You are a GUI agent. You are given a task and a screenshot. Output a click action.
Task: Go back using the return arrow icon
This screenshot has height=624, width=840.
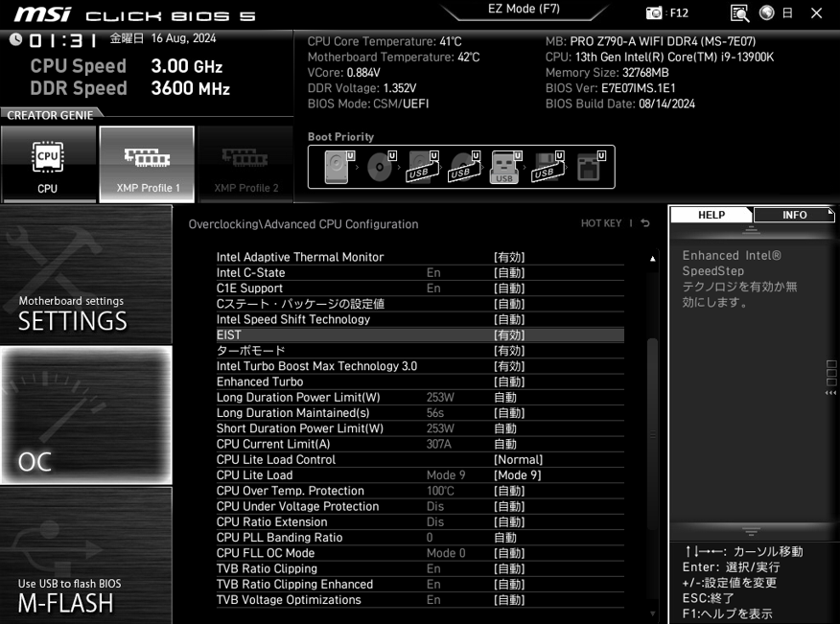tap(645, 223)
